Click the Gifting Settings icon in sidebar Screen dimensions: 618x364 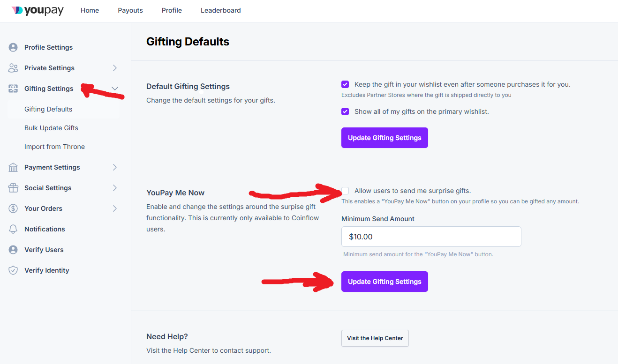click(x=13, y=89)
